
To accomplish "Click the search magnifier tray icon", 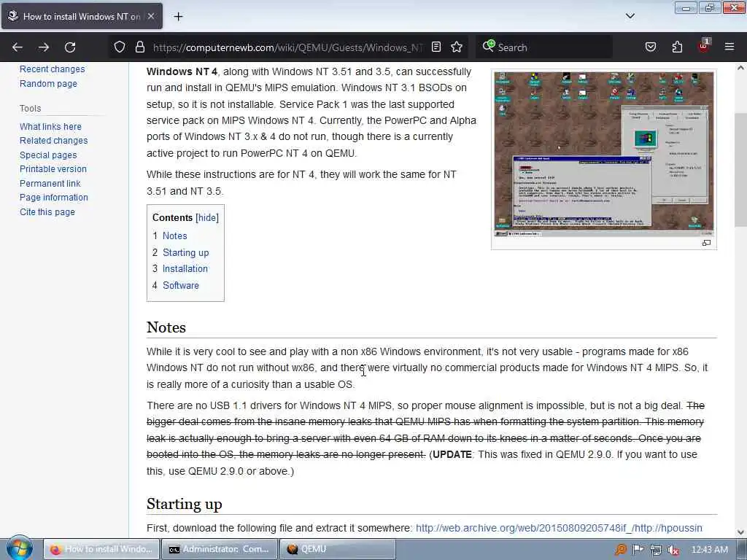I will (620, 550).
